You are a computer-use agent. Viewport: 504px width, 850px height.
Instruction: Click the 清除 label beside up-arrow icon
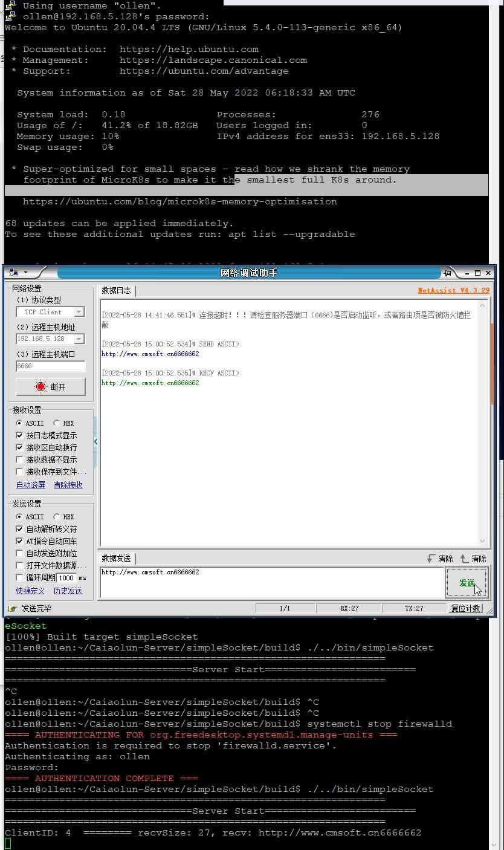pyautogui.click(x=479, y=559)
